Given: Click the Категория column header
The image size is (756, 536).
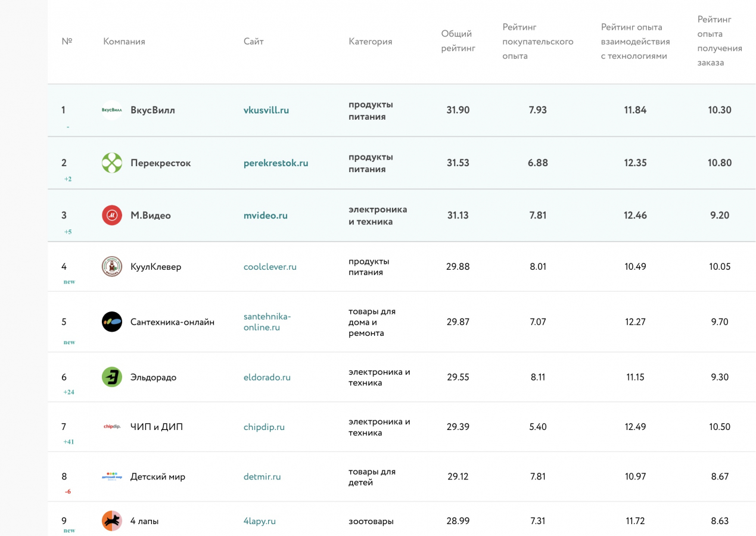Looking at the screenshot, I should 371,41.
